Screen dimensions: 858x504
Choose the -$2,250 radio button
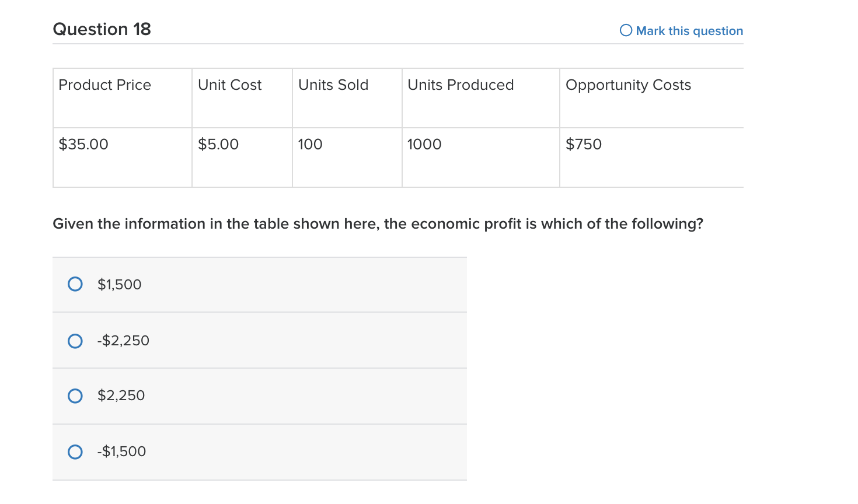pos(75,341)
